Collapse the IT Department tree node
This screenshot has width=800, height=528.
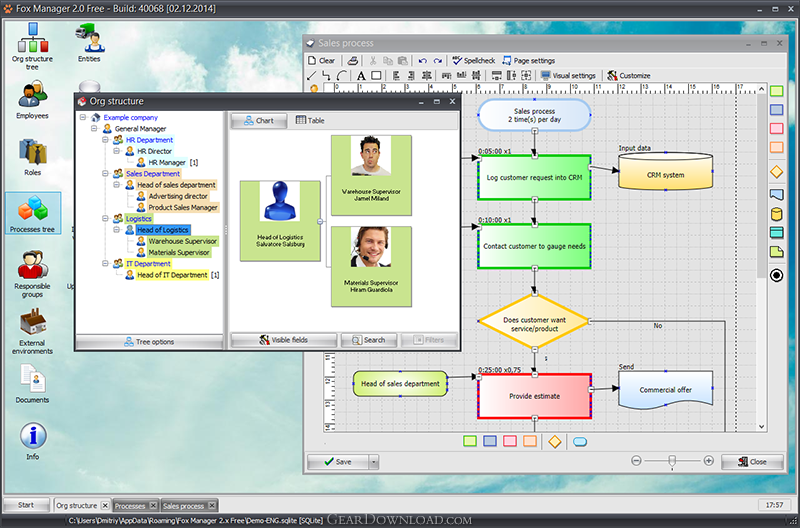point(105,264)
